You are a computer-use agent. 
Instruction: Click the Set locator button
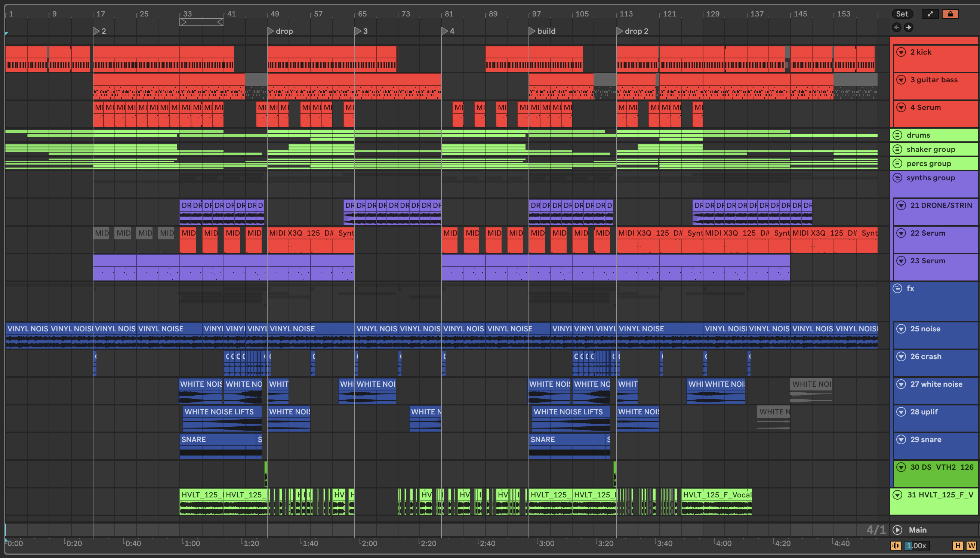click(x=902, y=14)
